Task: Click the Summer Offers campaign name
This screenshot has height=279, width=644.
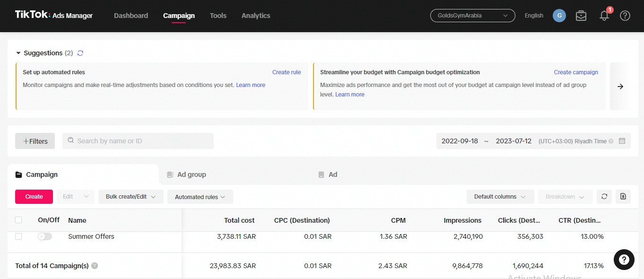Action: 91,236
